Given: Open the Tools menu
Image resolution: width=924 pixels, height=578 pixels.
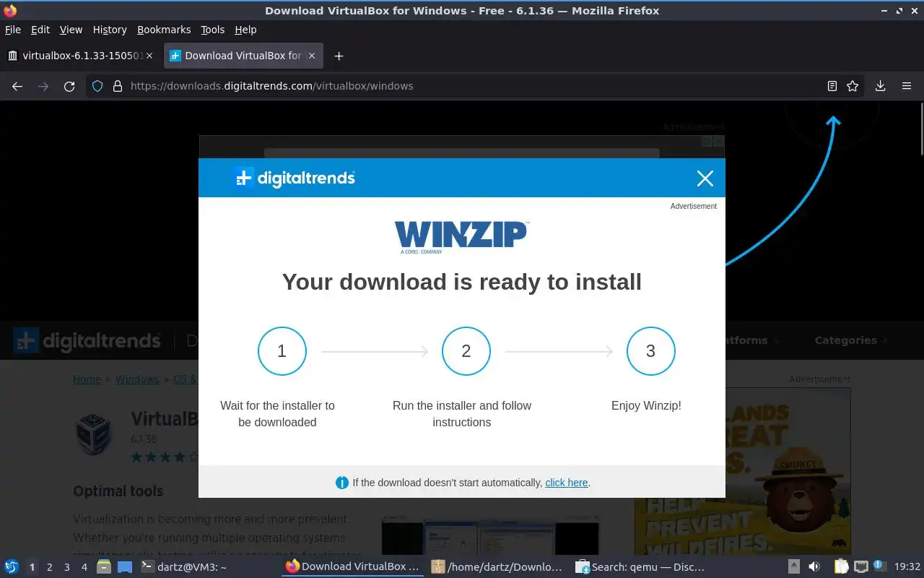Looking at the screenshot, I should coord(213,30).
